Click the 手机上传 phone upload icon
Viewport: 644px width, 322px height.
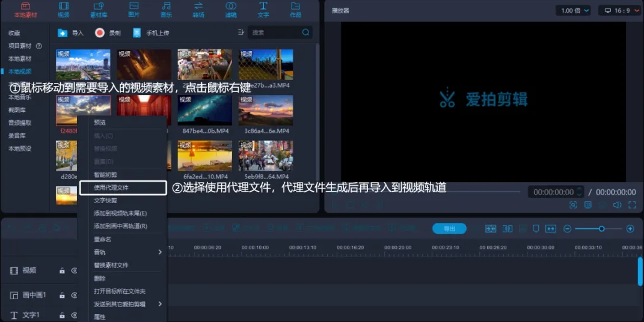click(136, 33)
